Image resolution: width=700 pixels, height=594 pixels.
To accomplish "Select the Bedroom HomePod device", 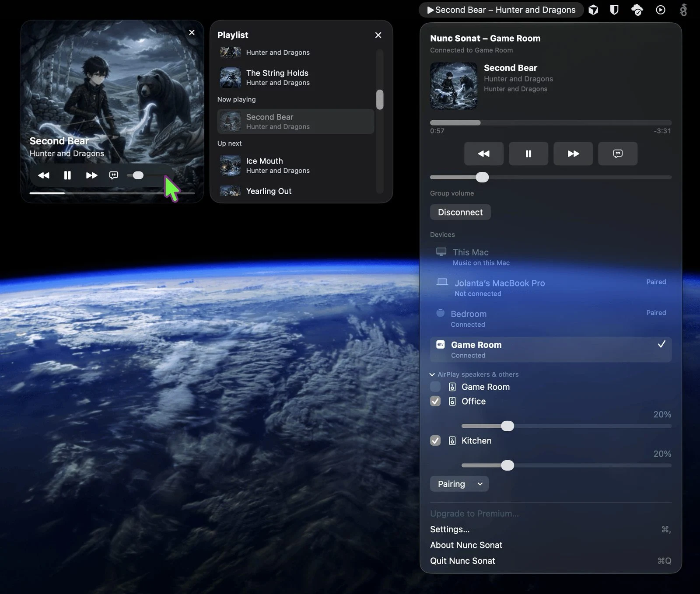I will (550, 318).
